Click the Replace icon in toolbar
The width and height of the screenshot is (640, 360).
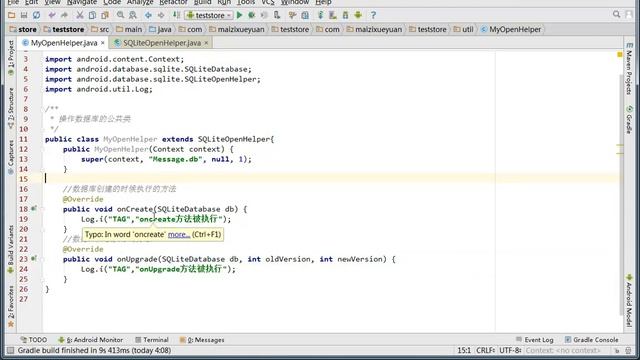pos(133,16)
